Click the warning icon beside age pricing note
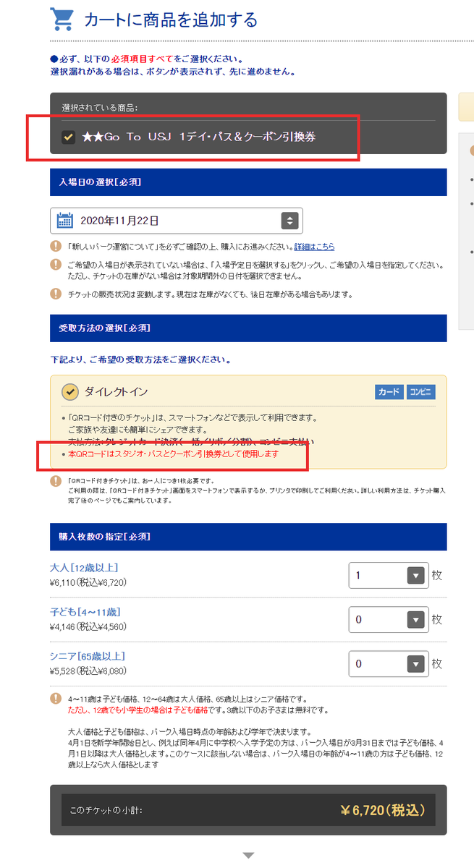The width and height of the screenshot is (474, 868). (56, 699)
